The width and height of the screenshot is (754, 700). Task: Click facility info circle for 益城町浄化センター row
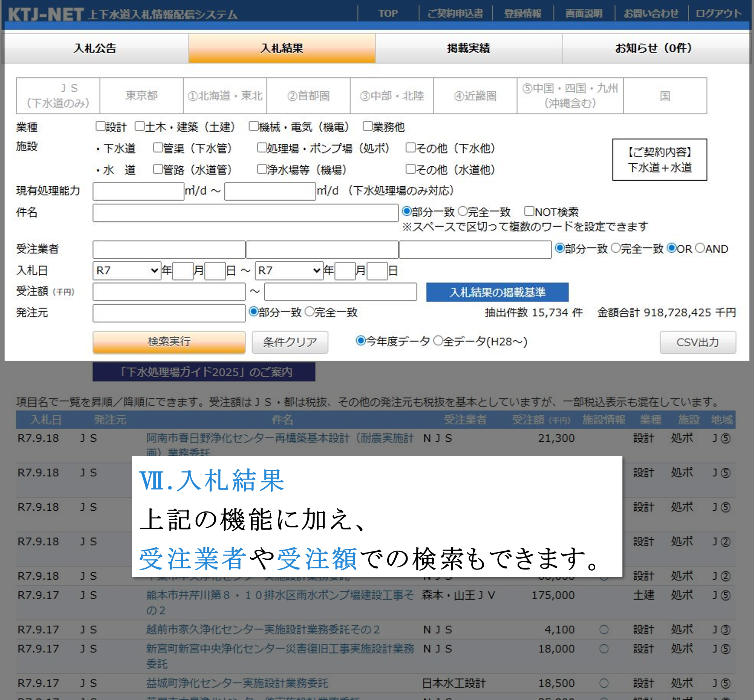coord(604,683)
